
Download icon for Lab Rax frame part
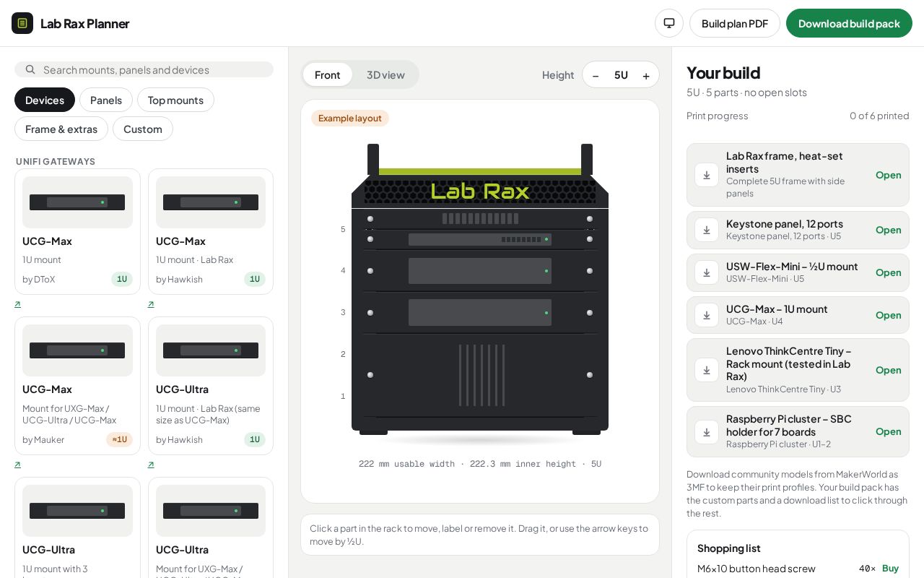(707, 175)
